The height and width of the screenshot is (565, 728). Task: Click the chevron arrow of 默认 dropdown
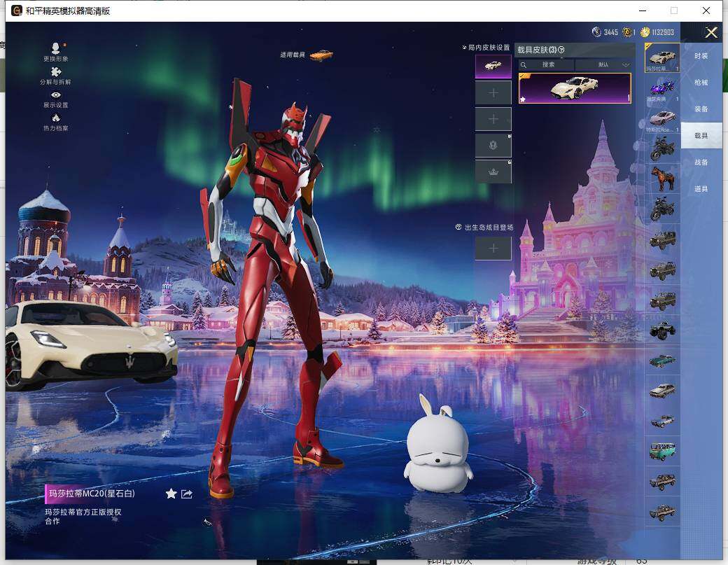pyautogui.click(x=625, y=64)
